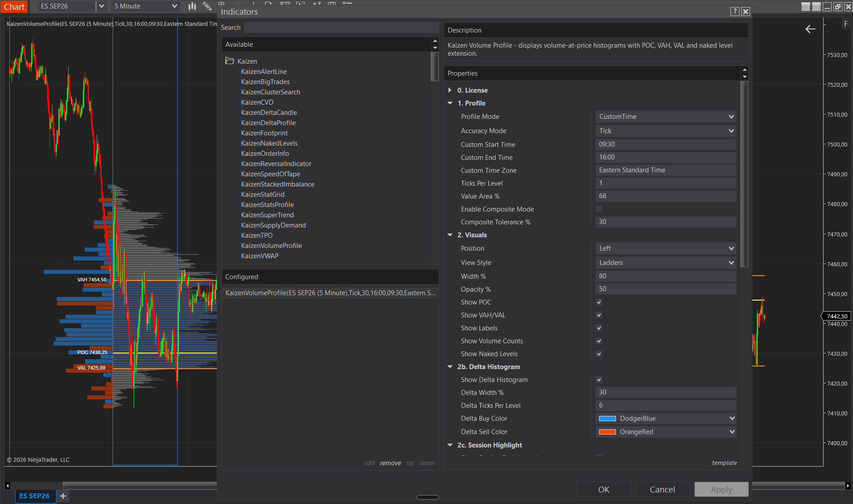Viewport: 853px width, 504px height.
Task: Uncheck Show Delta Histogram checkbox
Action: 599,380
